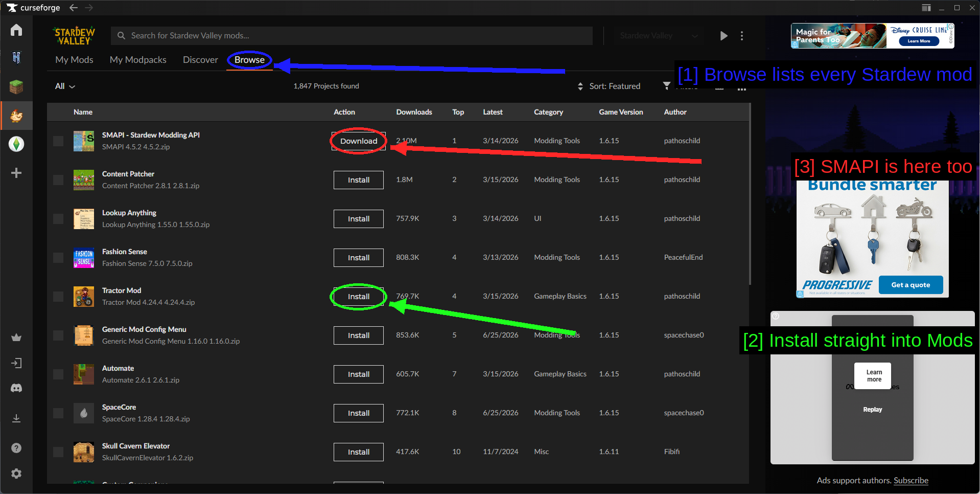Screen dimensions: 980x494
Task: Open the Lookup Anything mod name
Action: [129, 213]
